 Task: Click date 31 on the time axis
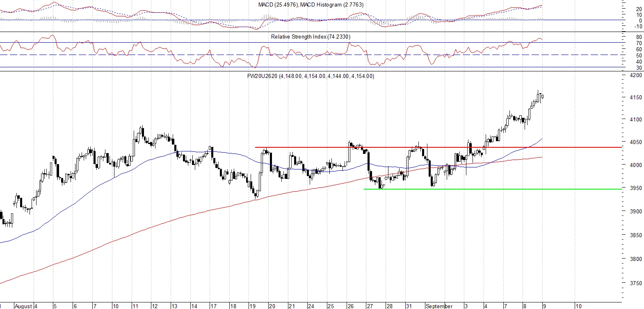pos(409,306)
